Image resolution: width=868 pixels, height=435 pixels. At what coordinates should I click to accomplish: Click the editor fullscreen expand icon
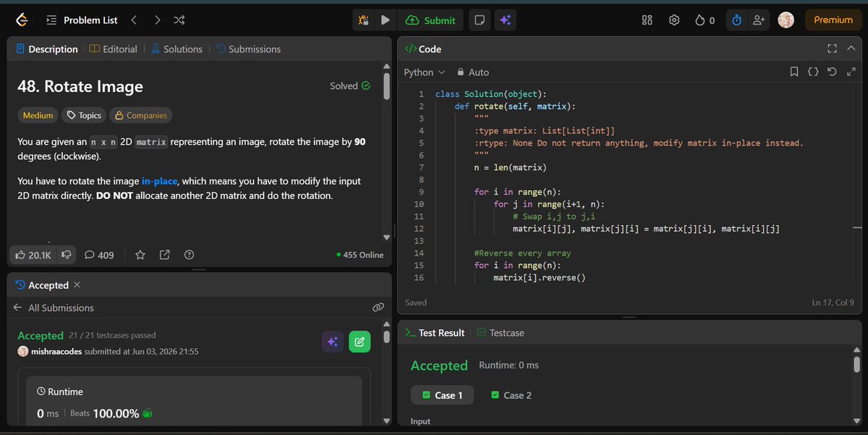pos(851,72)
